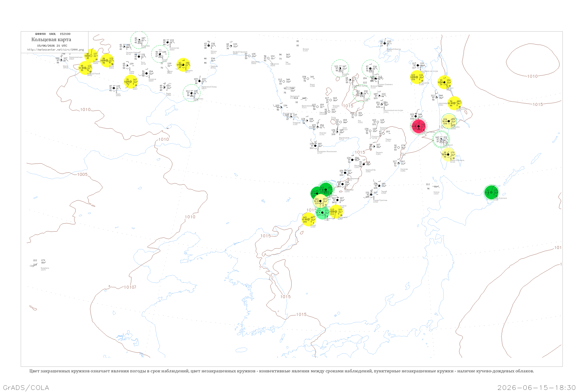Select the dashed-ring Ильинский station marker

click(x=441, y=139)
